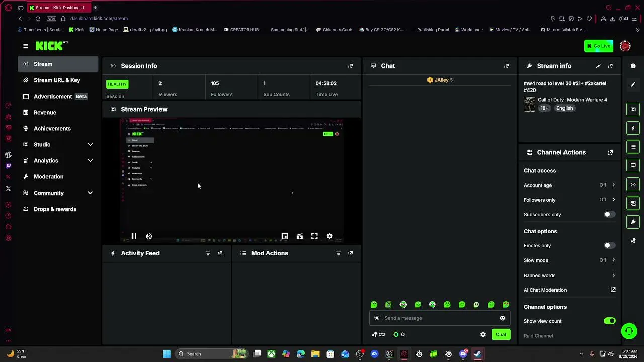Image resolution: width=644 pixels, height=362 pixels.
Task: Enable Emotes only chat
Action: tap(609, 245)
